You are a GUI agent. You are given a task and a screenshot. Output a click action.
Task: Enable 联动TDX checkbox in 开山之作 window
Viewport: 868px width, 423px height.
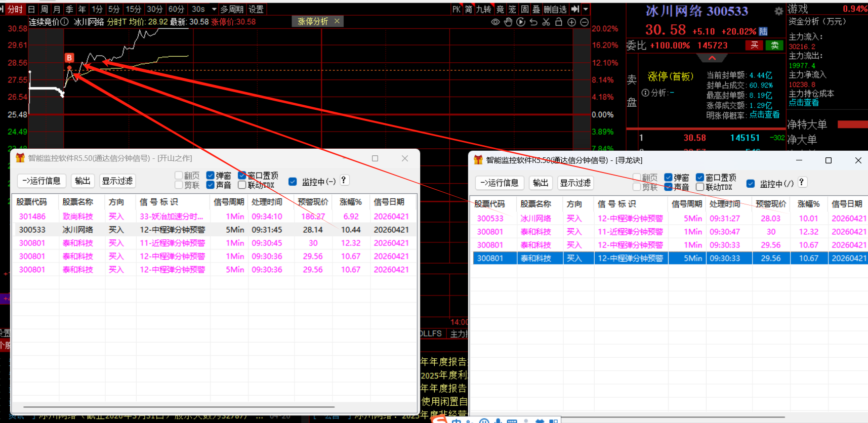pyautogui.click(x=242, y=185)
